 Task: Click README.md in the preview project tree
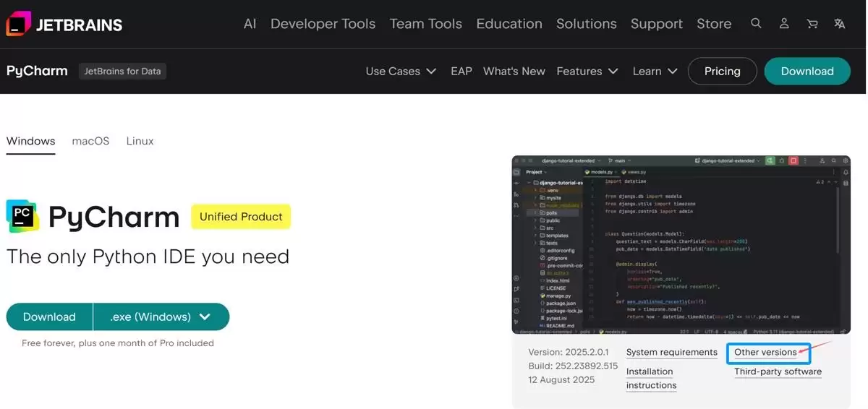tap(557, 325)
